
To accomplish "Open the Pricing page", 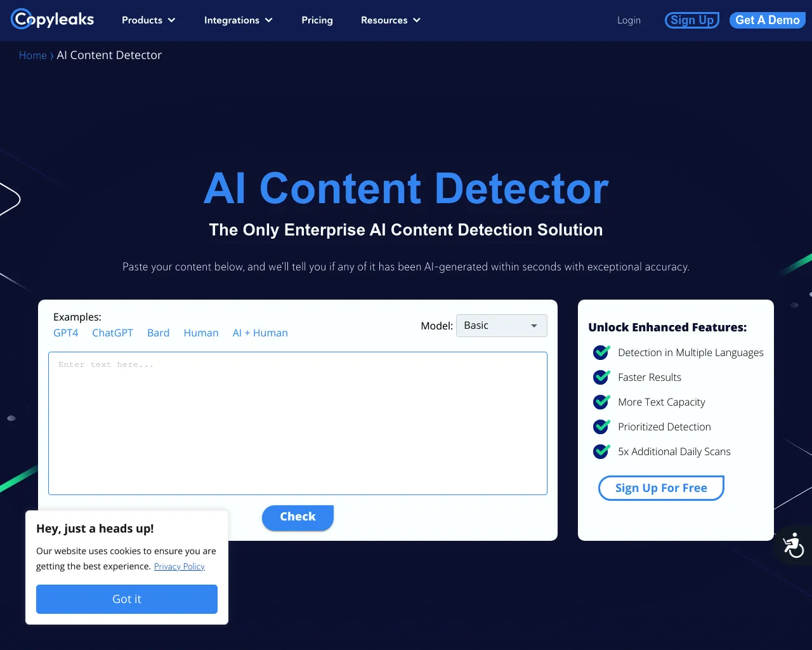I will pyautogui.click(x=317, y=20).
